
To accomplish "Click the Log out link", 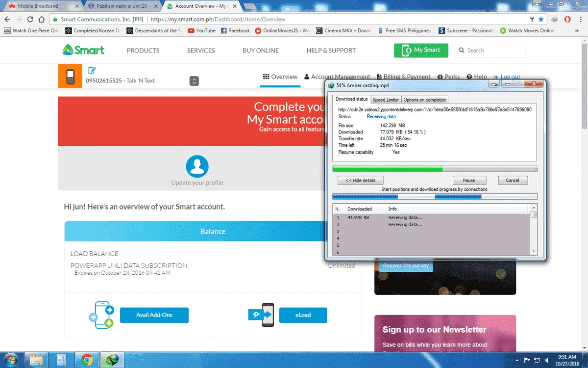I will (507, 77).
